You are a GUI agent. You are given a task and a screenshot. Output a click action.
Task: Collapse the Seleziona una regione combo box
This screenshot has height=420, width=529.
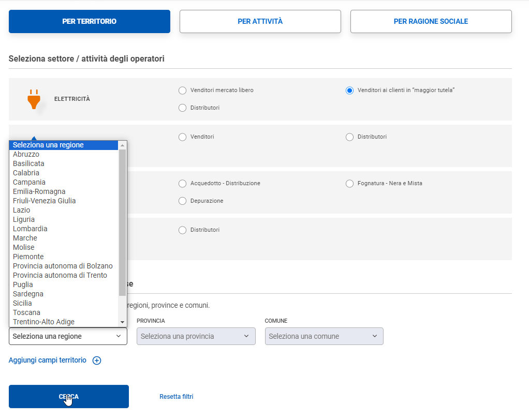click(x=68, y=336)
